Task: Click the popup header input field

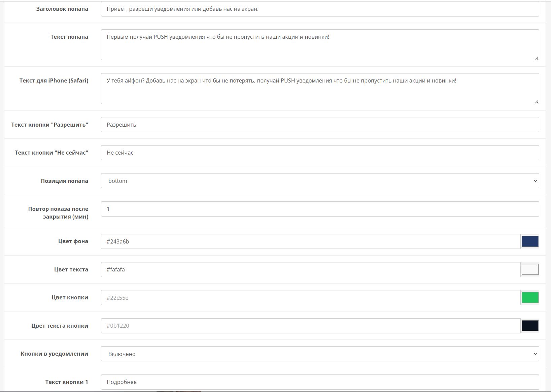Action: (x=320, y=9)
